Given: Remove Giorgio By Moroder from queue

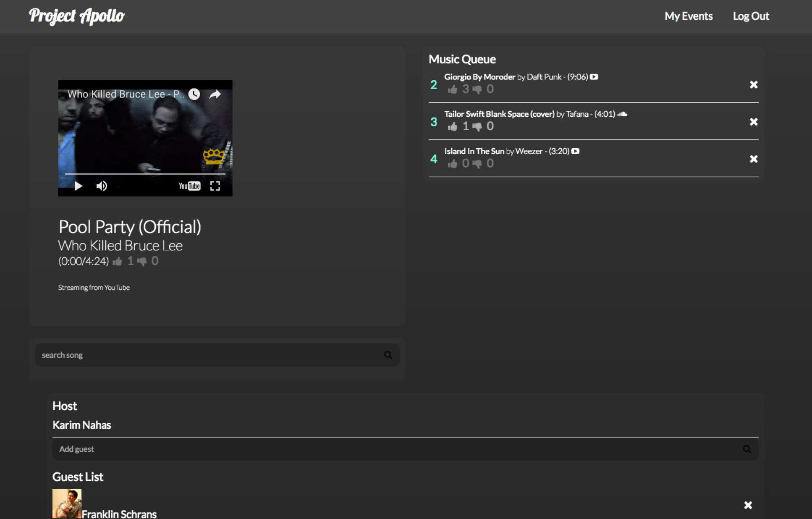Looking at the screenshot, I should (754, 85).
